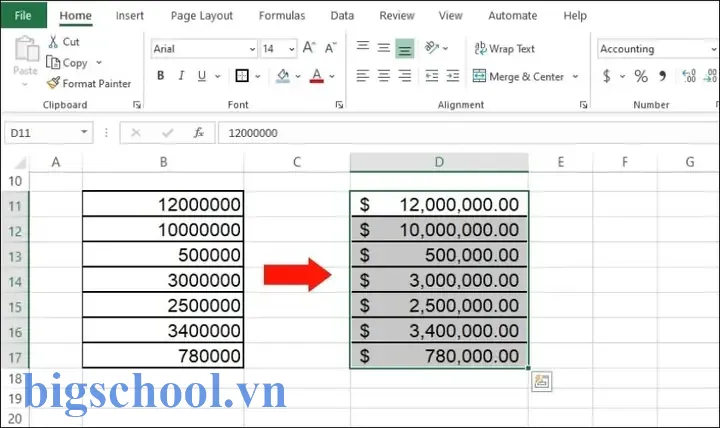Open the Font settings dialog launcher
720x428 pixels.
(x=339, y=105)
